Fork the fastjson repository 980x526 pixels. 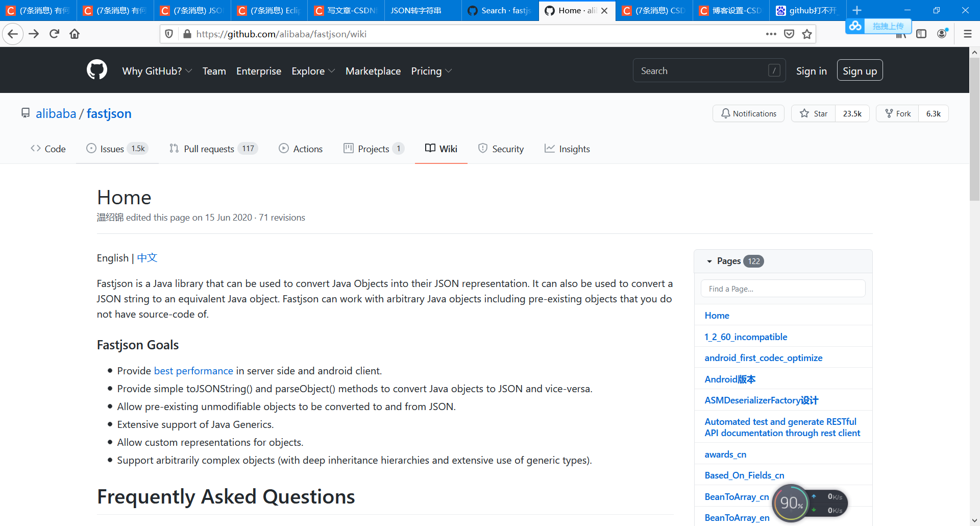pos(898,113)
